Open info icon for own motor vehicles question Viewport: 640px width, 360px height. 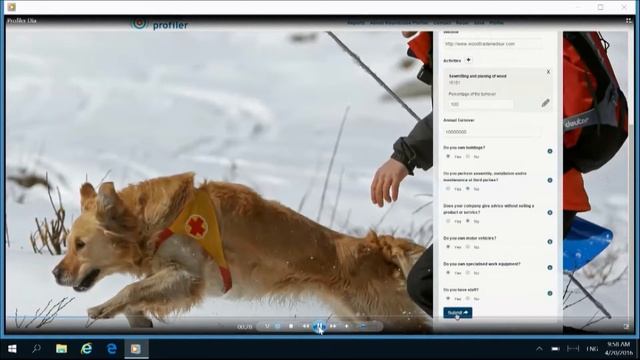550,242
